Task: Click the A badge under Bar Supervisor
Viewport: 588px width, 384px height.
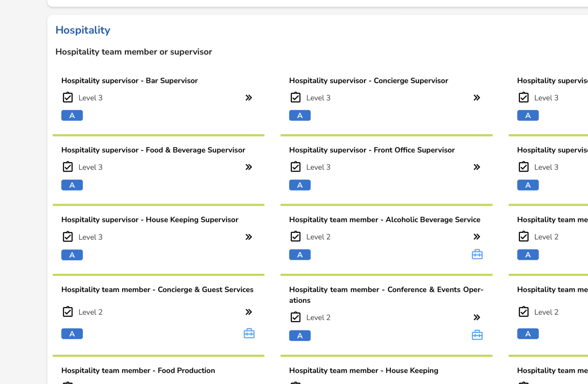Action: tap(72, 115)
